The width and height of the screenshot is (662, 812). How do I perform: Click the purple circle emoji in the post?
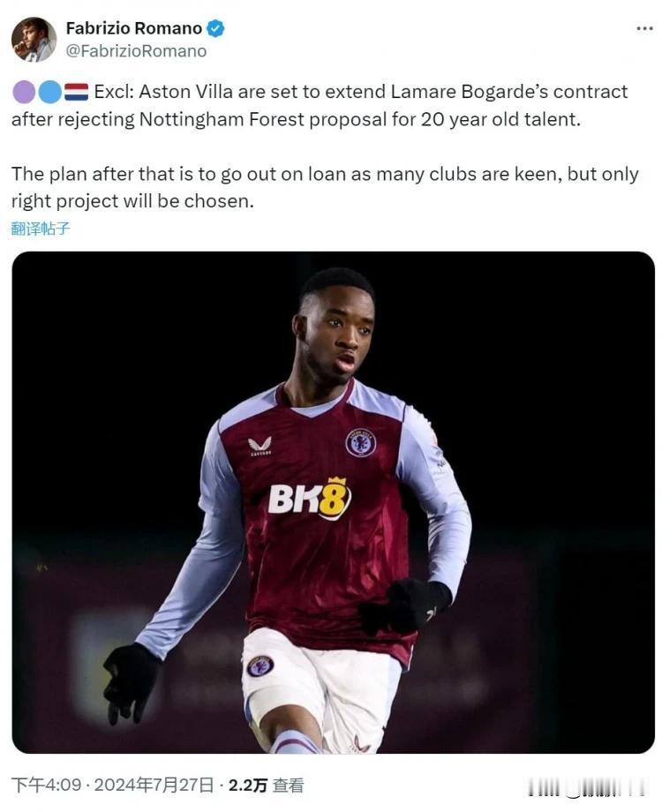(x=24, y=92)
